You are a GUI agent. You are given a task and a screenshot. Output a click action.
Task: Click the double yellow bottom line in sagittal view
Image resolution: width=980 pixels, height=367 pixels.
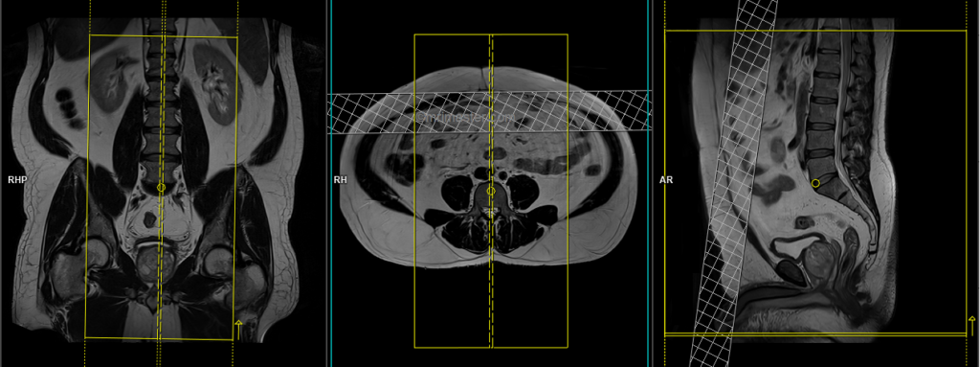(x=815, y=334)
